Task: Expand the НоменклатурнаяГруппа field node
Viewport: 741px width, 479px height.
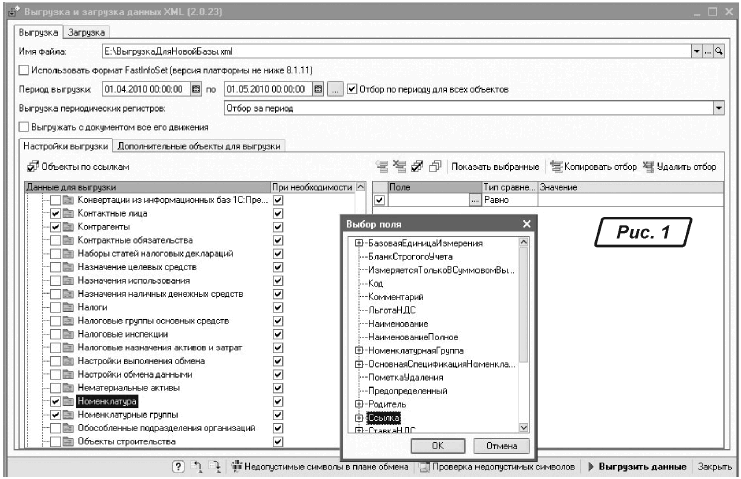Action: pos(358,351)
